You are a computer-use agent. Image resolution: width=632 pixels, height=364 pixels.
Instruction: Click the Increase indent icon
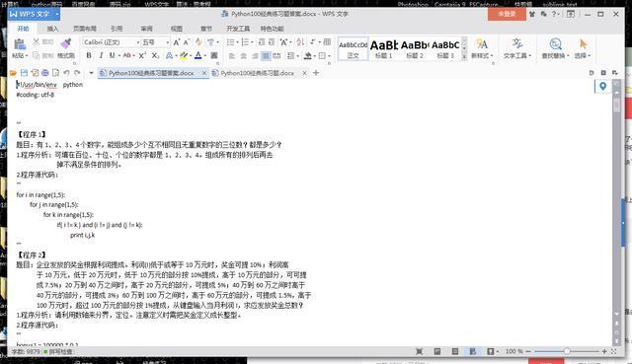[x=272, y=41]
